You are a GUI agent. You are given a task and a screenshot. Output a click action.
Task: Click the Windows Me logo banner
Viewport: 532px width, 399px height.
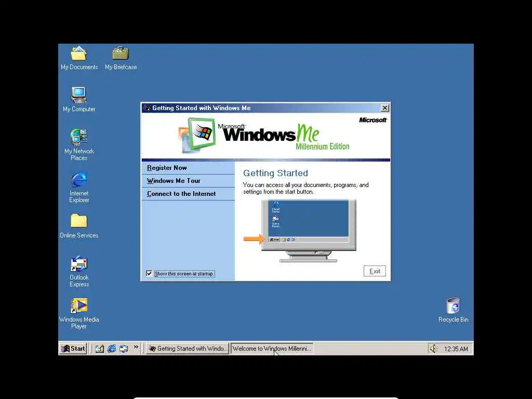[x=264, y=136]
